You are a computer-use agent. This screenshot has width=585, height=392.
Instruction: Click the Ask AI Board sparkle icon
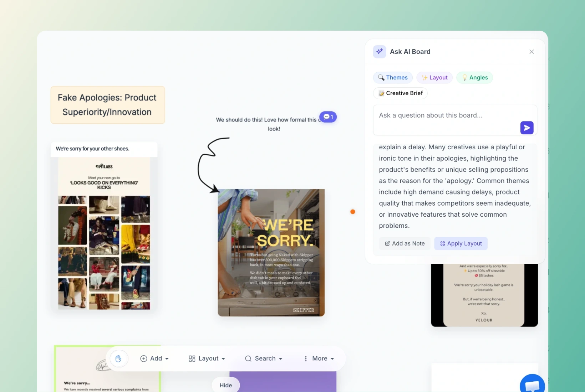[x=380, y=52]
